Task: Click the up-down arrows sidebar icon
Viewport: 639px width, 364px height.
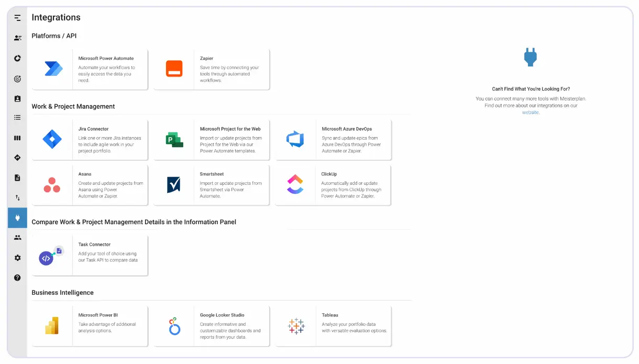Action: pyautogui.click(x=17, y=198)
